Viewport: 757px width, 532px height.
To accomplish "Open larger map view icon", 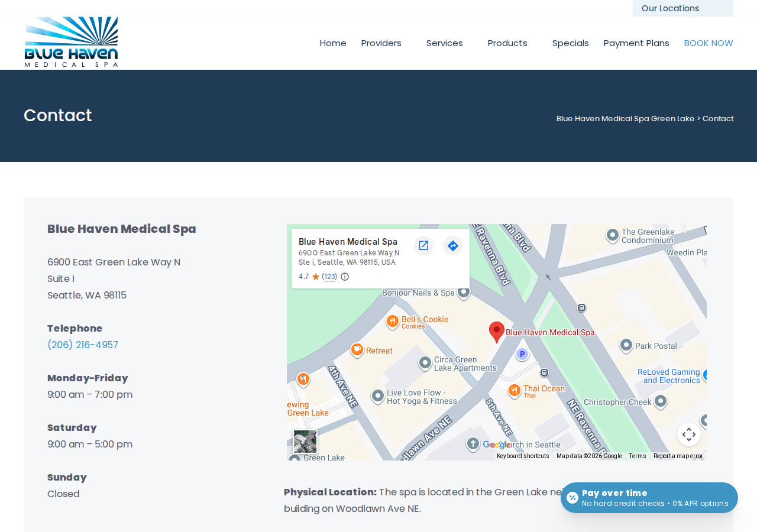I will tap(423, 245).
